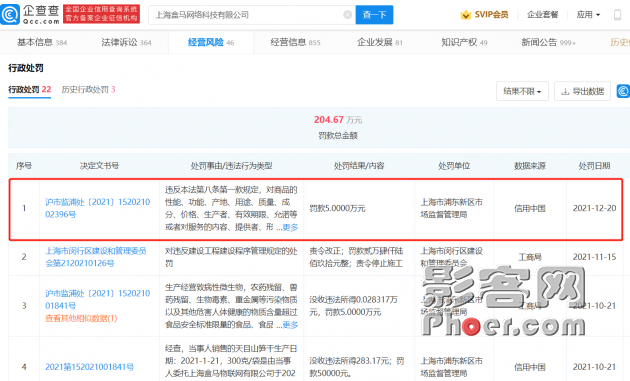Click the date 2021-11-15
Viewport: 630px width, 381px height.
pyautogui.click(x=594, y=257)
